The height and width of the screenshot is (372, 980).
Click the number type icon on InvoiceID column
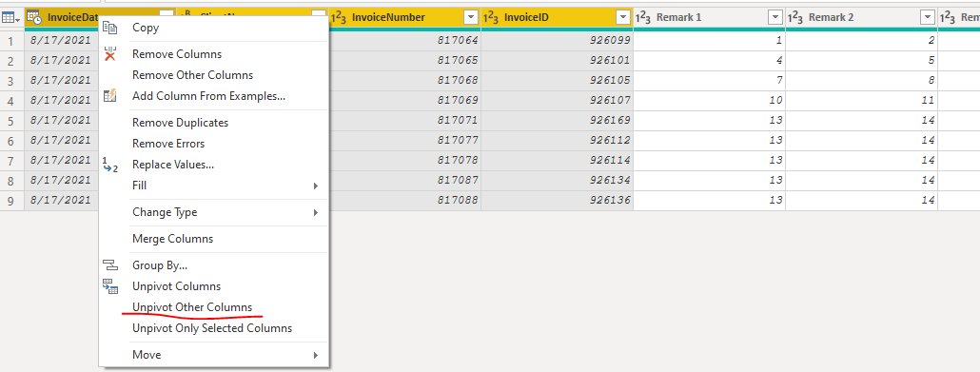coord(491,17)
